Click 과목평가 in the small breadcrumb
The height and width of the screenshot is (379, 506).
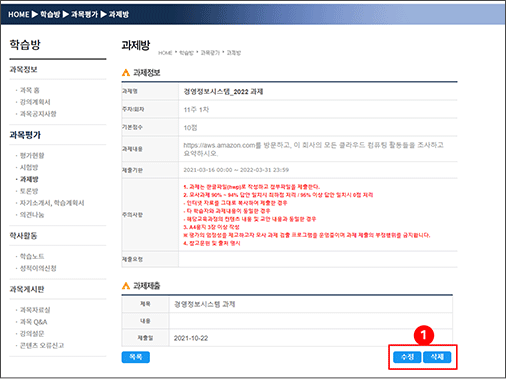[210, 53]
